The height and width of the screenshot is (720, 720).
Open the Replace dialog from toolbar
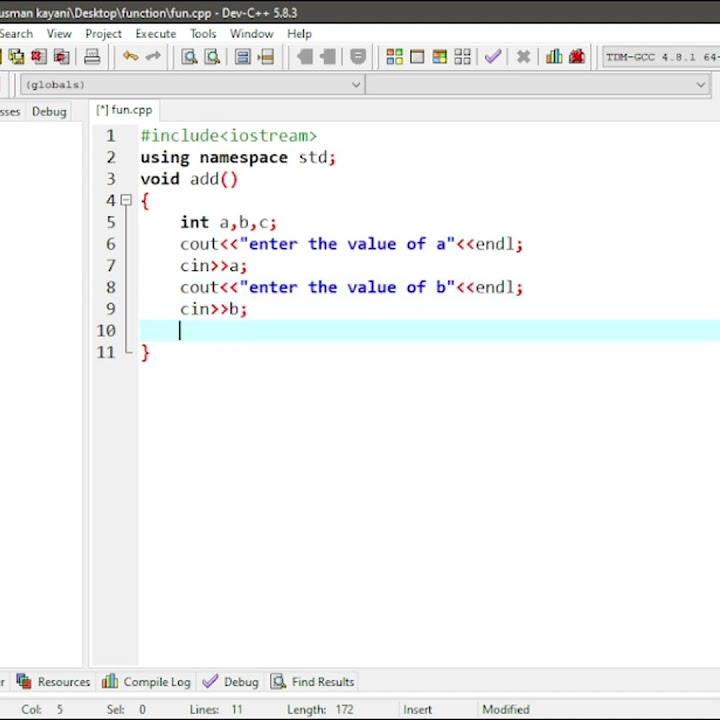tap(212, 57)
